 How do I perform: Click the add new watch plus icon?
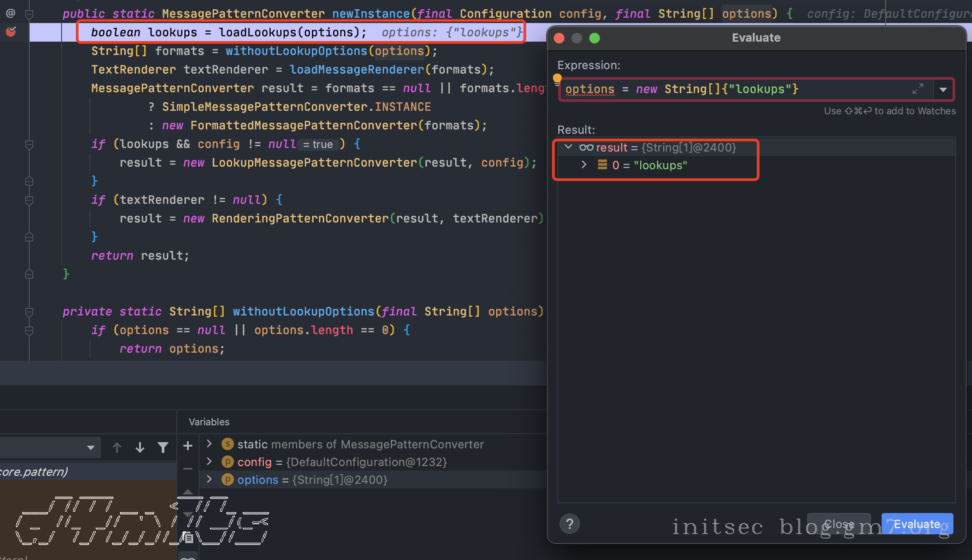click(x=188, y=446)
